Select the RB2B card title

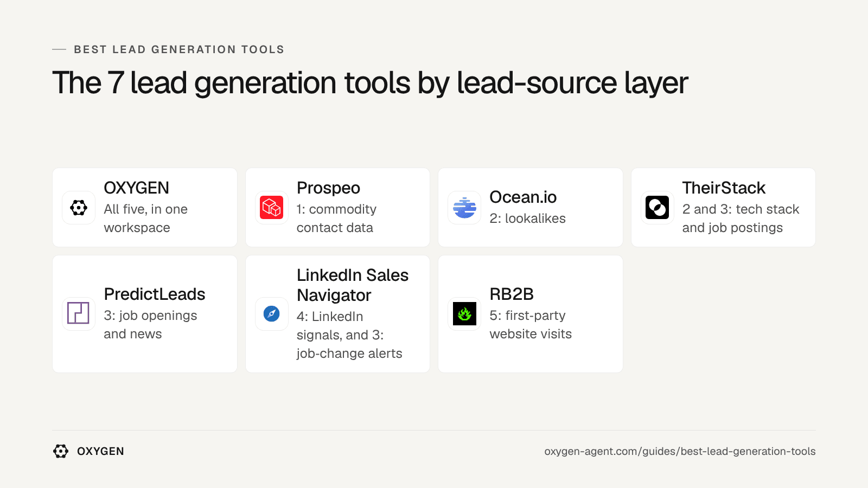[x=512, y=294]
